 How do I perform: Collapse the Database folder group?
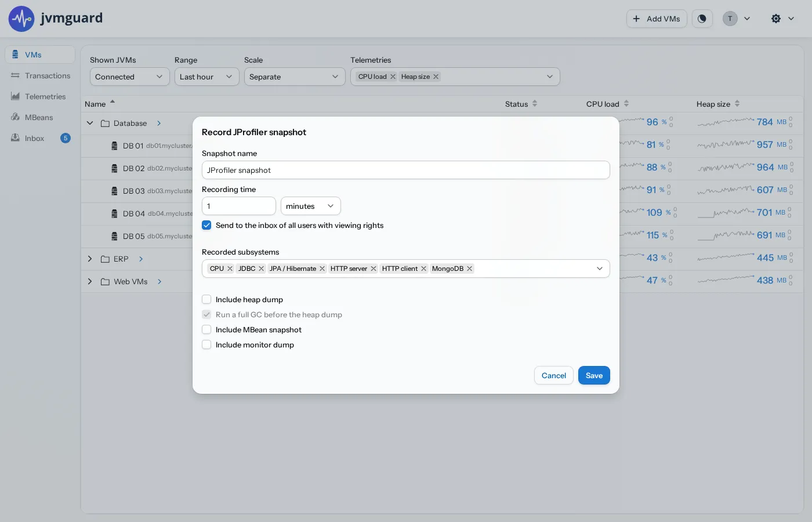click(x=90, y=123)
